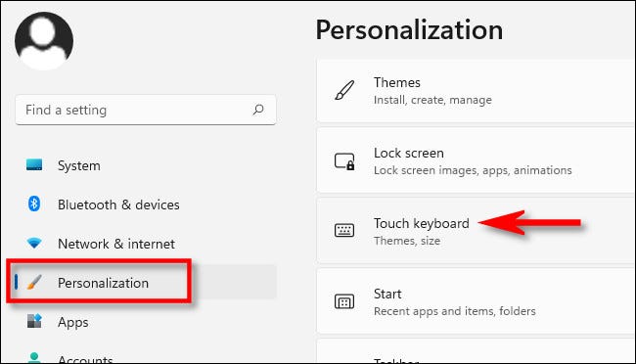Click the Touch keyboard icon

point(344,230)
